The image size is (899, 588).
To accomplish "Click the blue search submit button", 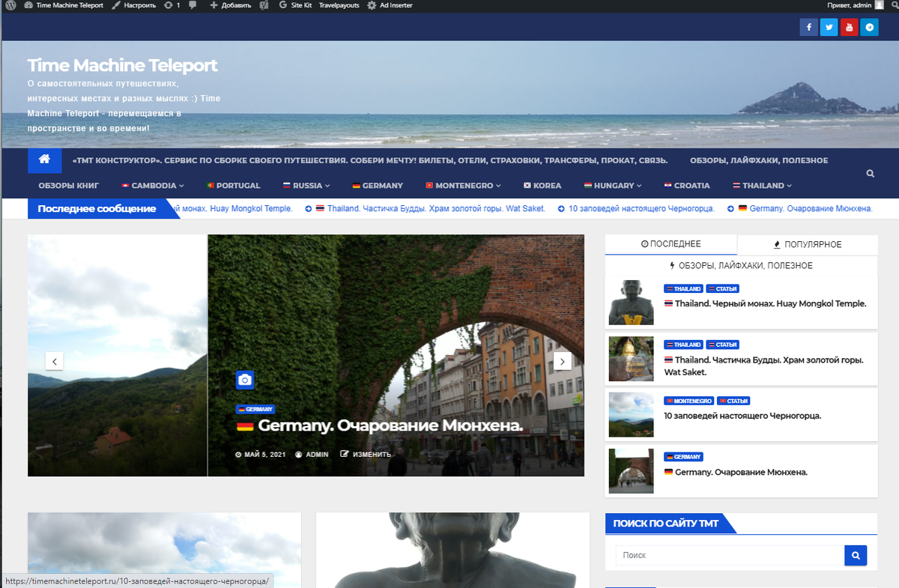I will tap(856, 555).
